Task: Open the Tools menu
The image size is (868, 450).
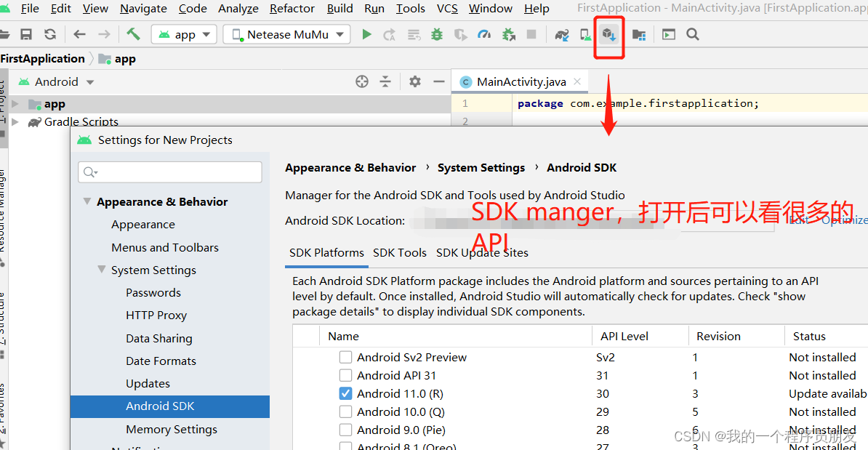Action: pos(410,8)
